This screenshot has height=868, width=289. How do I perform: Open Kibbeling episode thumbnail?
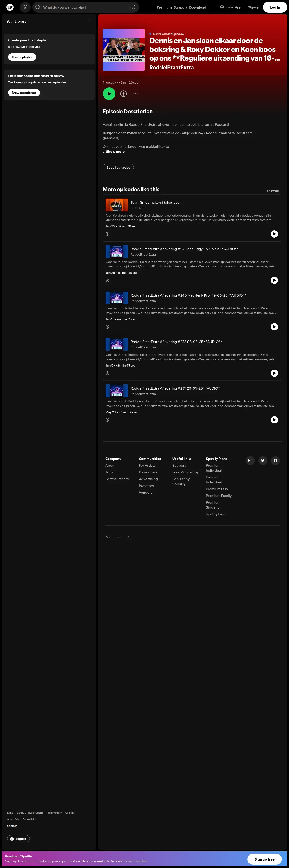[x=117, y=205]
